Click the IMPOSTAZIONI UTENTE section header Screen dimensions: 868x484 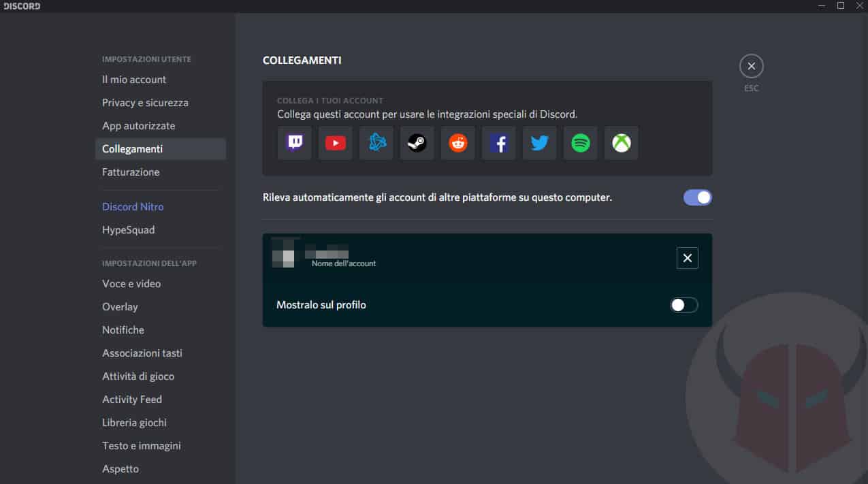(x=146, y=59)
